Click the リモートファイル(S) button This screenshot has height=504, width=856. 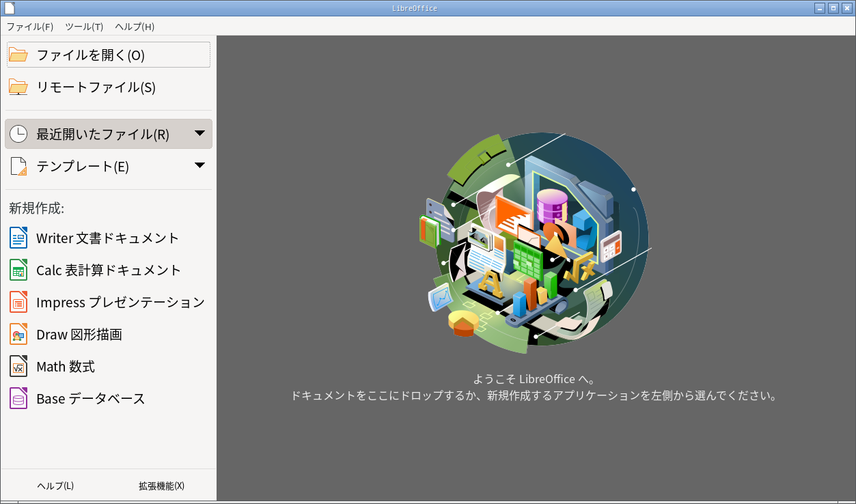click(109, 87)
